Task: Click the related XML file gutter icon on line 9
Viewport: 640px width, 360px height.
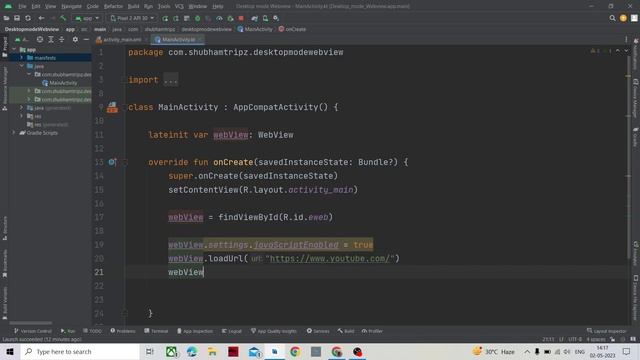Action: pos(112,107)
